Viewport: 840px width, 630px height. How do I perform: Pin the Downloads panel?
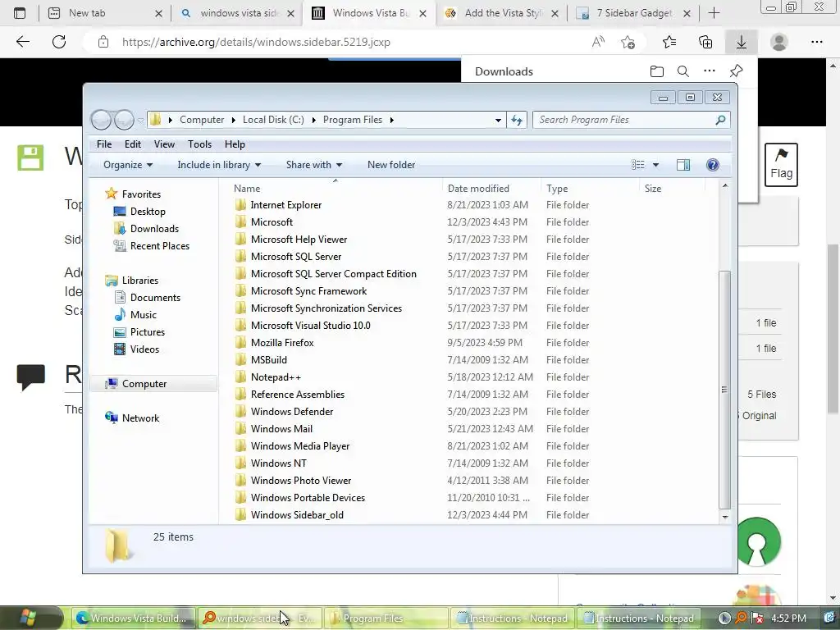pos(736,71)
